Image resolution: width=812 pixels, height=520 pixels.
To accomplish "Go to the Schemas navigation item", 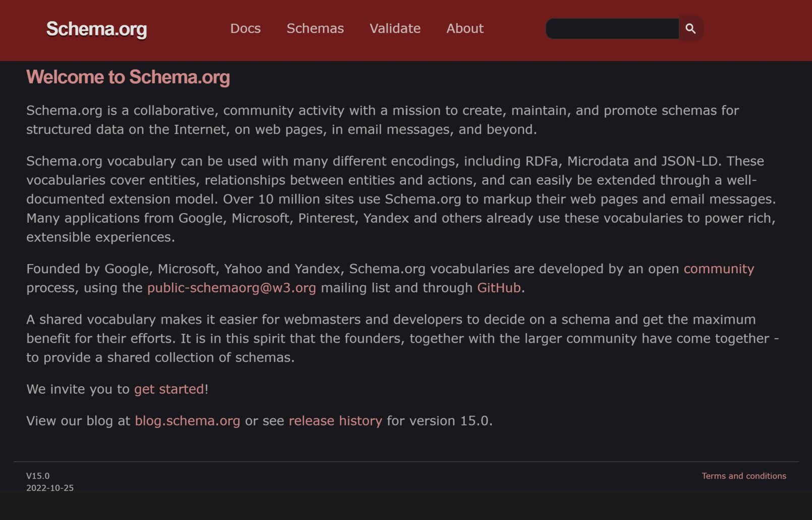I will (315, 28).
